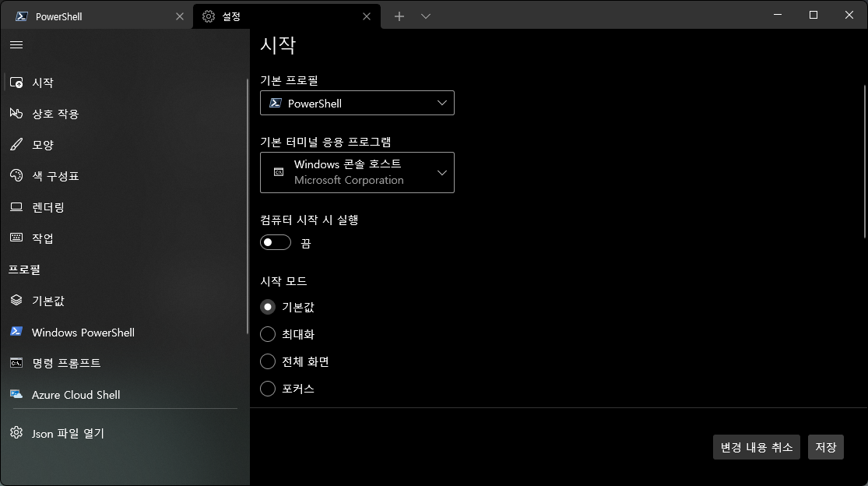Open Azure Cloud Shell profile label

tap(76, 395)
